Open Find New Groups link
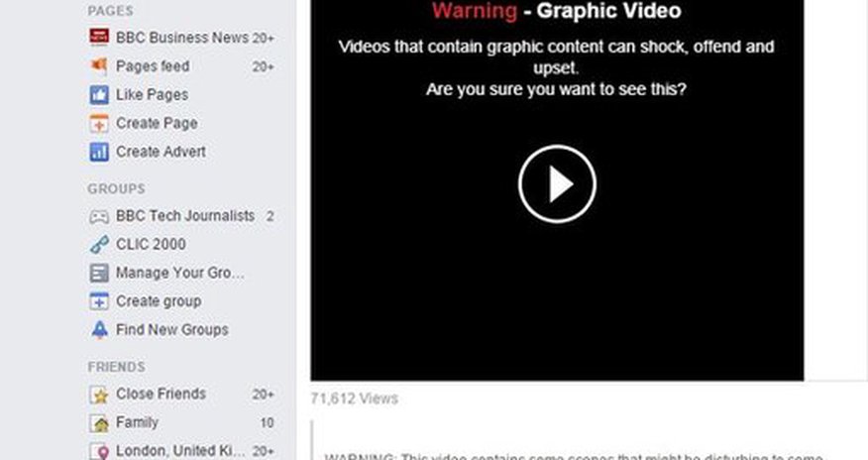This screenshot has height=460, width=868. point(172,330)
